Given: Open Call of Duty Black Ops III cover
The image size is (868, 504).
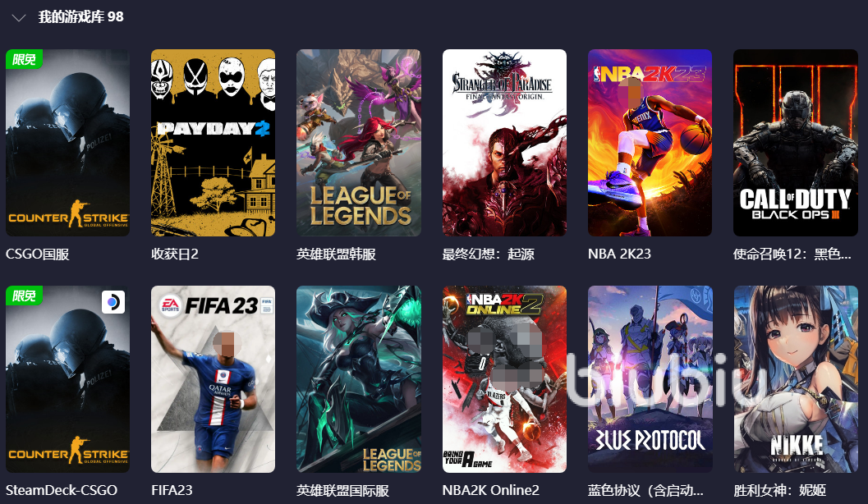Looking at the screenshot, I should point(796,143).
